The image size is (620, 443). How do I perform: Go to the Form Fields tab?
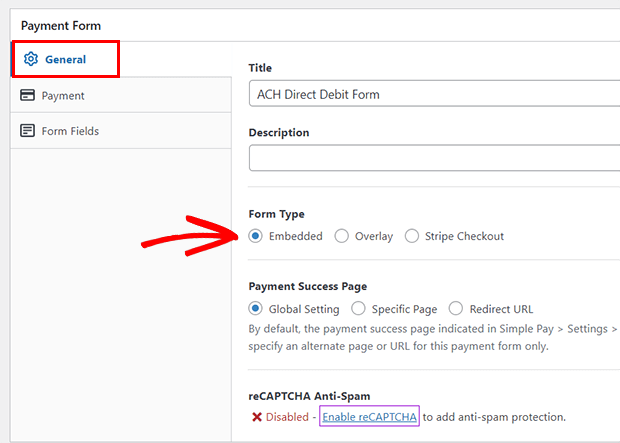click(x=69, y=131)
